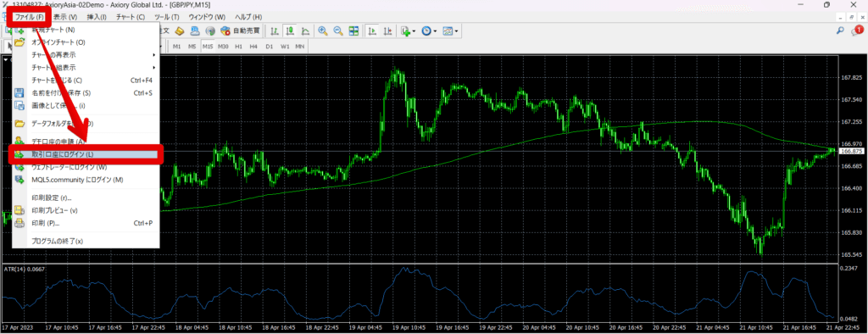Open the notifications chat icon with red badge

[857, 31]
